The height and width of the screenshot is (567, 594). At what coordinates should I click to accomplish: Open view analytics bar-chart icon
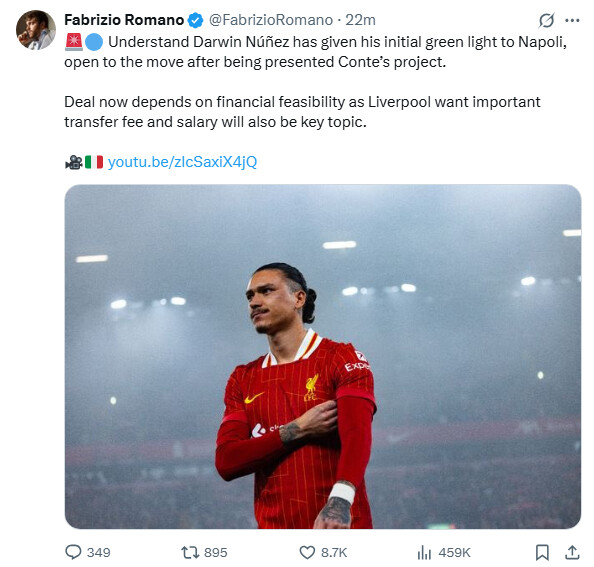click(424, 553)
